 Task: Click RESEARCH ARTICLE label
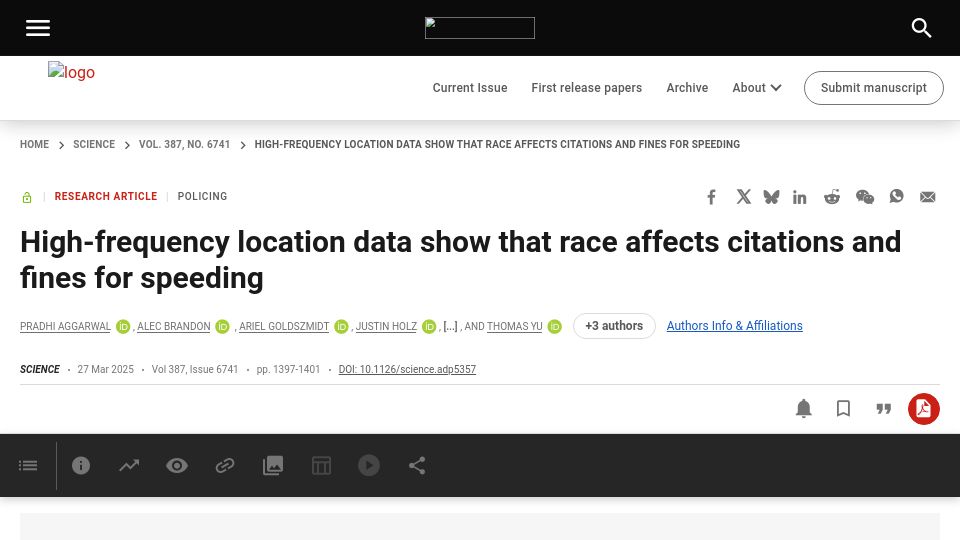point(106,197)
